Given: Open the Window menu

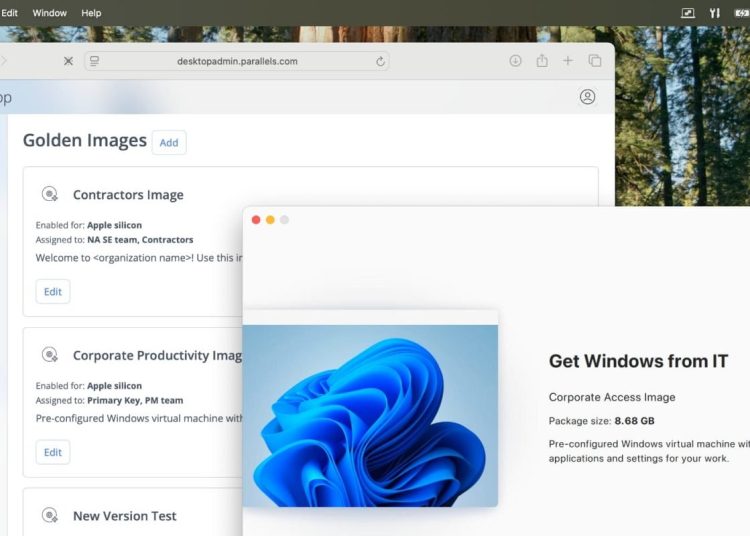Looking at the screenshot, I should click(x=50, y=13).
